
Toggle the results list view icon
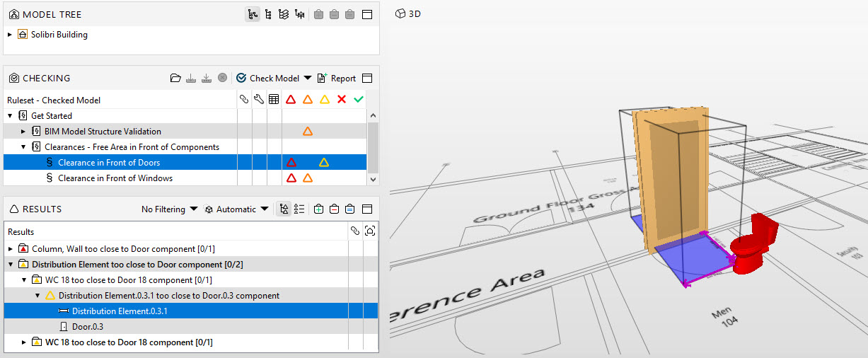(299, 209)
